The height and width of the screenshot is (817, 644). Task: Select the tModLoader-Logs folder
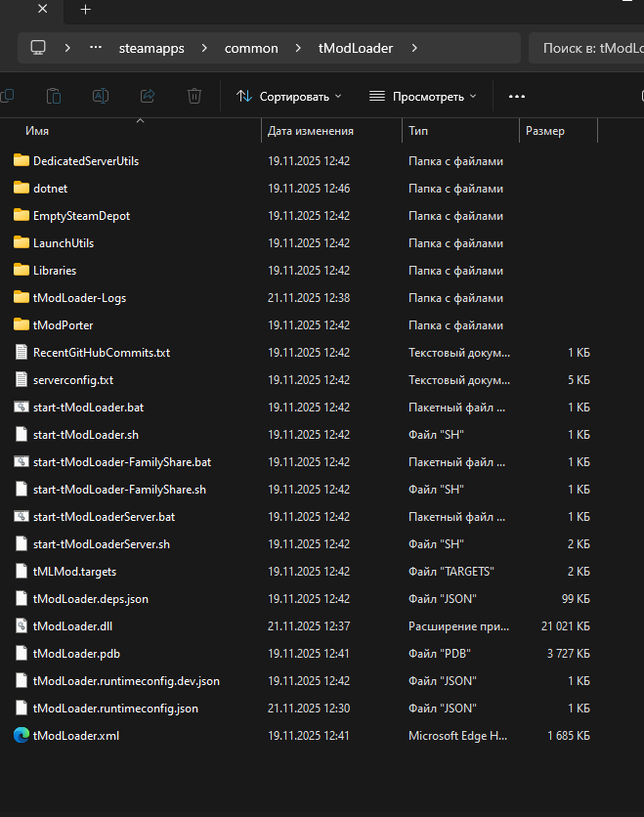pyautogui.click(x=79, y=298)
